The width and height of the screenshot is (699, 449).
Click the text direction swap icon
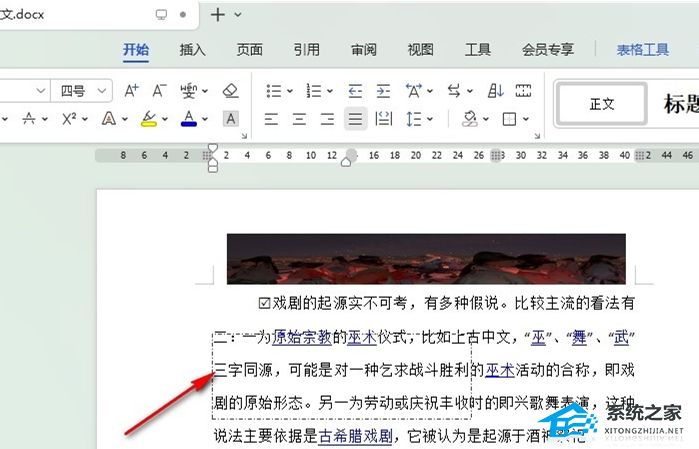click(x=454, y=91)
